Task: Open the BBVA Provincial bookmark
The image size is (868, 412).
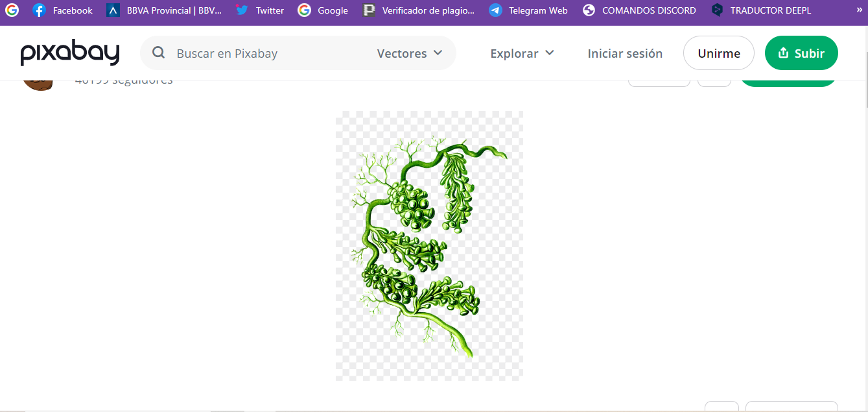Action: click(x=164, y=10)
